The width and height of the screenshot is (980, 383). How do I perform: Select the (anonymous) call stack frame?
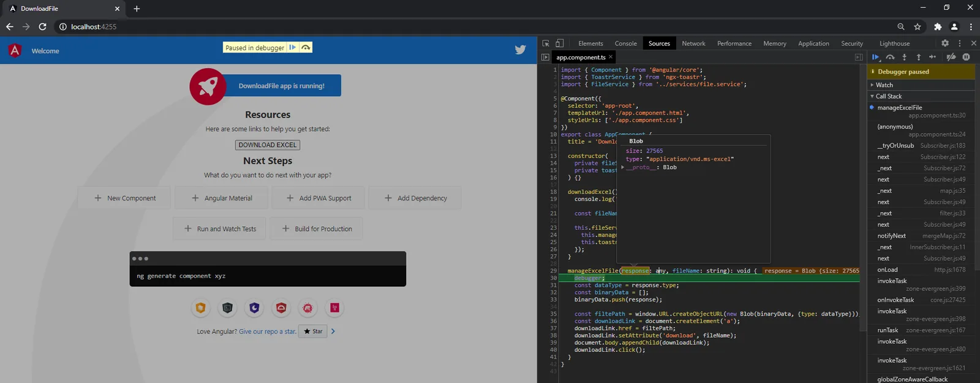click(921, 130)
